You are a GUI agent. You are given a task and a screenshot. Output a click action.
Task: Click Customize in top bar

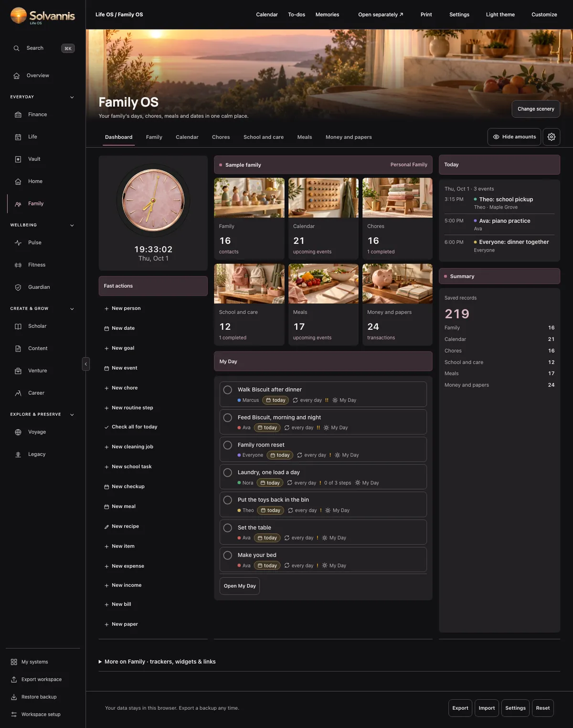coord(544,15)
